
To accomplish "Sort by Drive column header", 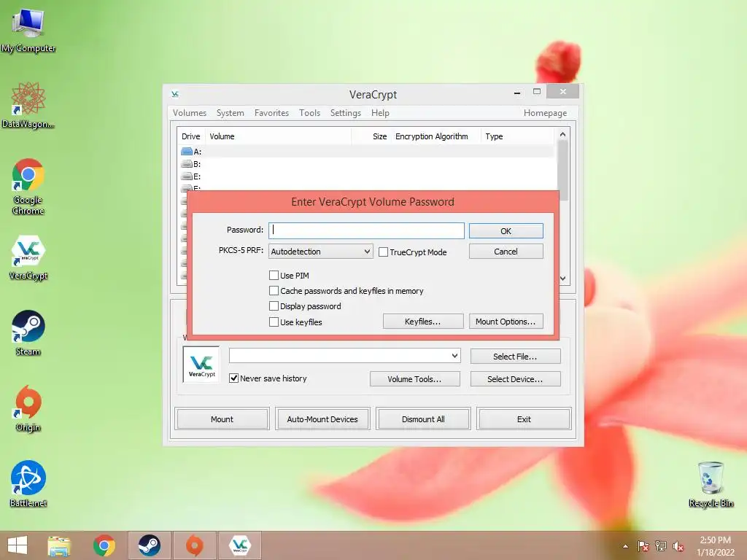I will pos(191,136).
